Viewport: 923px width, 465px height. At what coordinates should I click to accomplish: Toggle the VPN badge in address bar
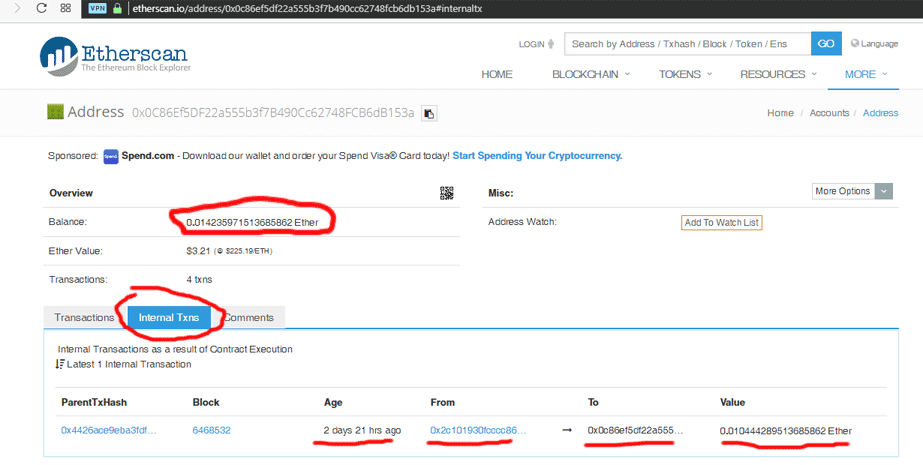click(97, 8)
